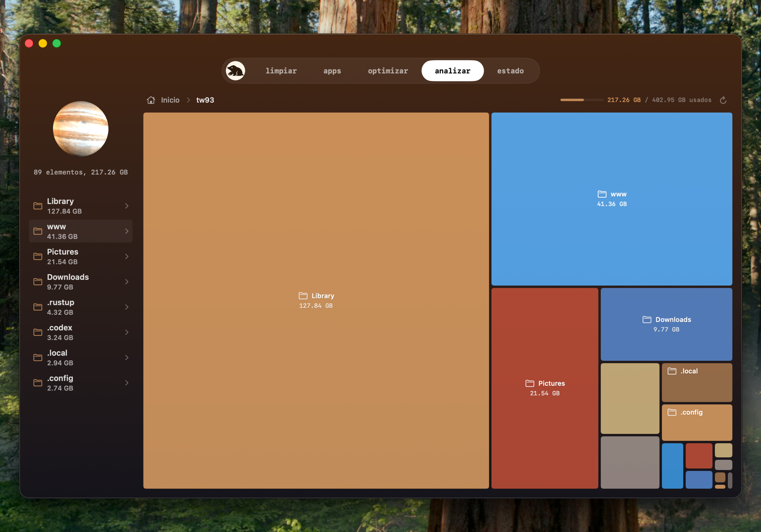This screenshot has width=761, height=532.
Task: Select the blue www treemap block
Action: coord(611,199)
